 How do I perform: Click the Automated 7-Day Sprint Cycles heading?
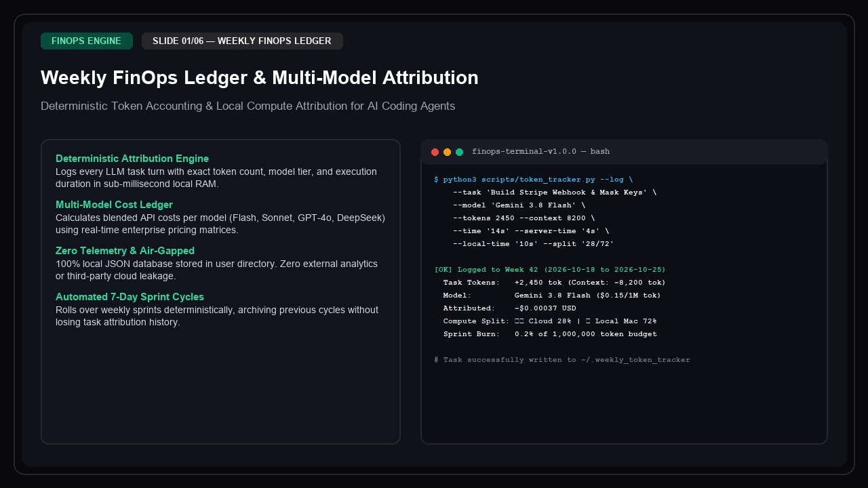[130, 297]
